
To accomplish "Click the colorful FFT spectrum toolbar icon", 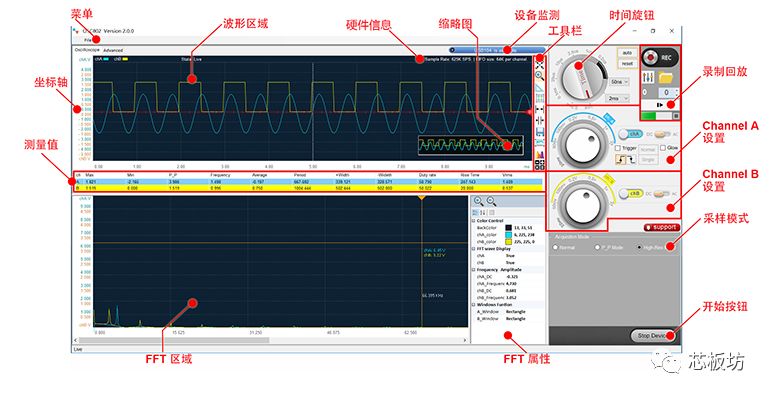I will pos(539,154).
